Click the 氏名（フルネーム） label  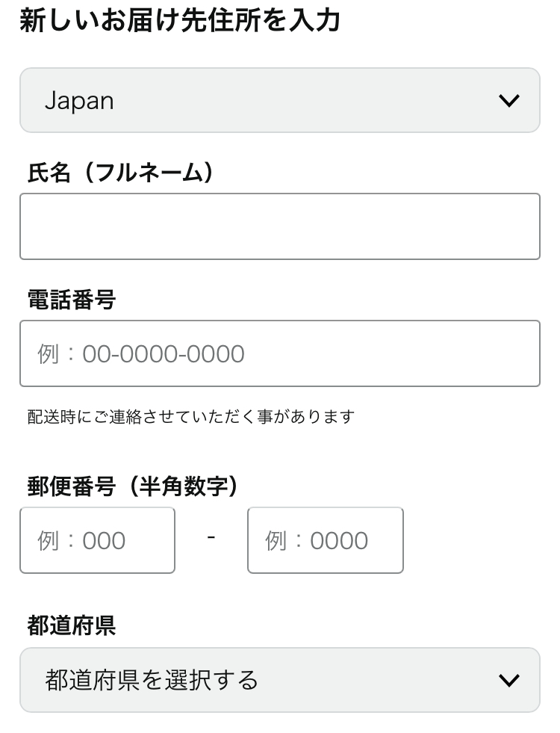(x=120, y=173)
